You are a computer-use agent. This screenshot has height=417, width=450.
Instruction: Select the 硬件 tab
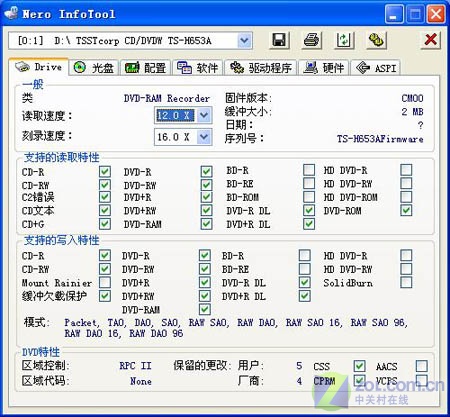(324, 68)
